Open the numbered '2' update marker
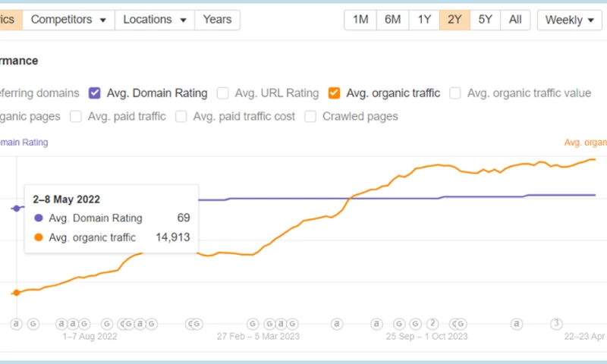 click(x=432, y=323)
